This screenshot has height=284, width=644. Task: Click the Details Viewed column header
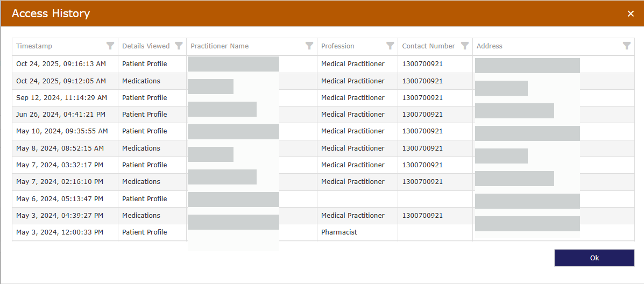pos(146,46)
